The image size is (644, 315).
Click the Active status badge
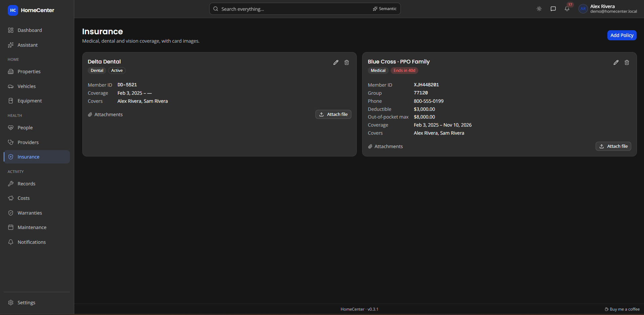coord(117,71)
